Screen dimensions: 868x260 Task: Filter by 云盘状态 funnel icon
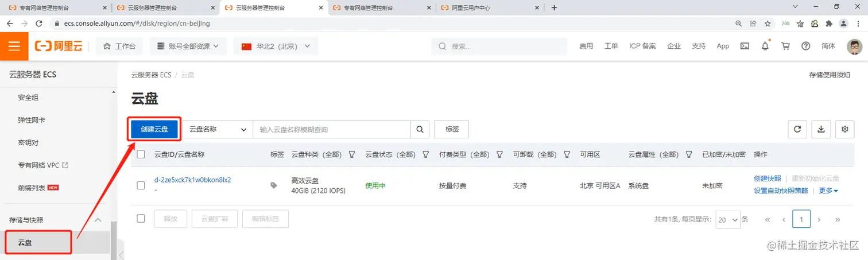(x=426, y=155)
